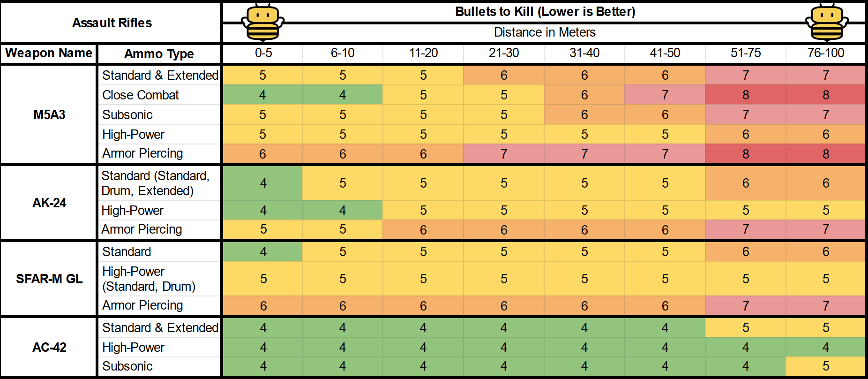Click the M5A3 weapon name cell

click(x=49, y=114)
